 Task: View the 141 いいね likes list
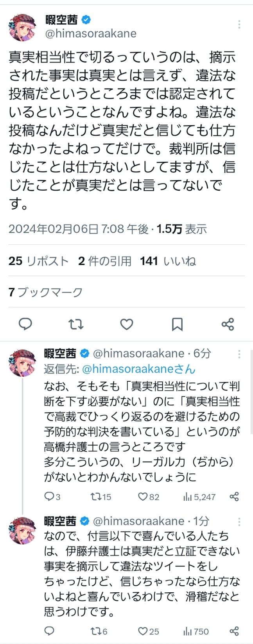pos(168,261)
